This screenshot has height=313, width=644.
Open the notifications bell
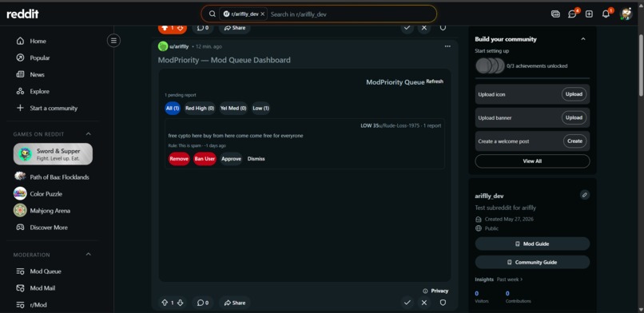click(606, 14)
